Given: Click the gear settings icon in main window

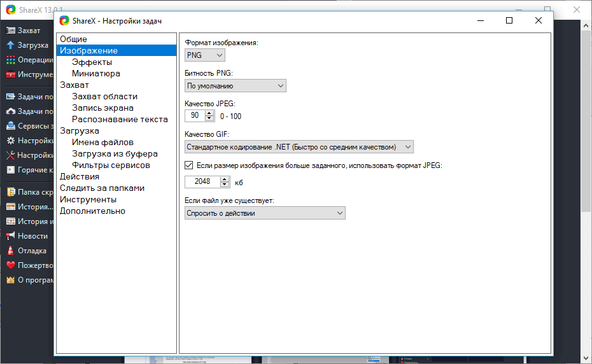Looking at the screenshot, I should point(11,141).
